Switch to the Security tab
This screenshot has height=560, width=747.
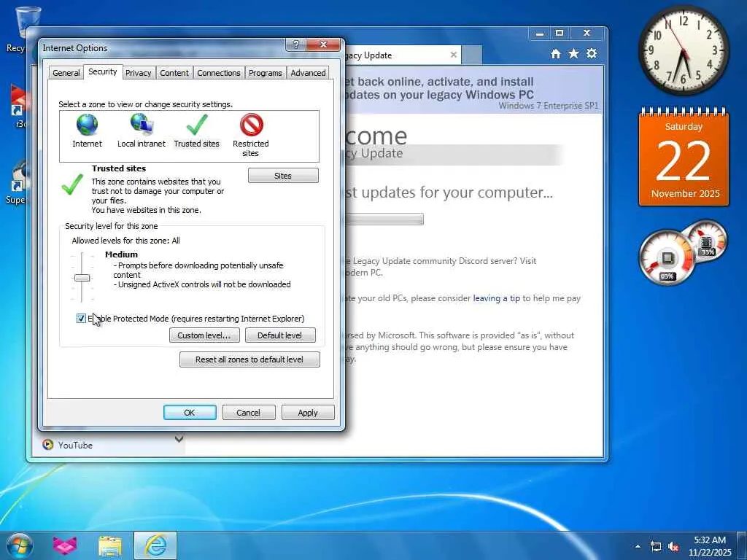pyautogui.click(x=102, y=71)
